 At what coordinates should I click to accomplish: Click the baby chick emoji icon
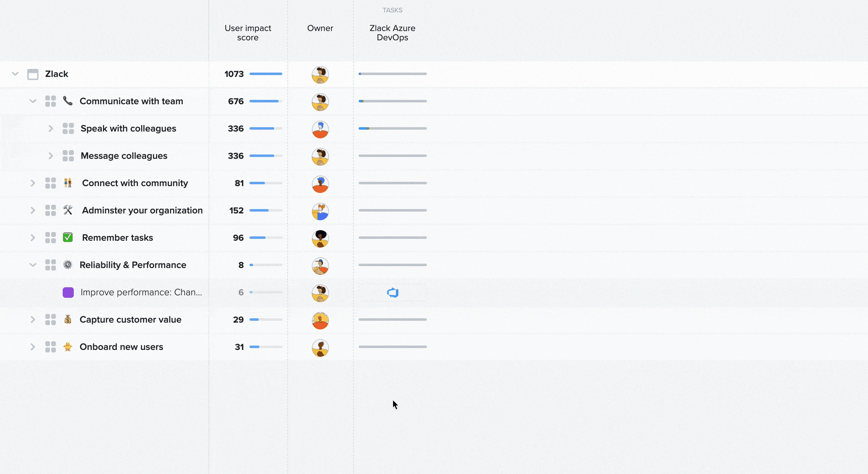tap(68, 346)
